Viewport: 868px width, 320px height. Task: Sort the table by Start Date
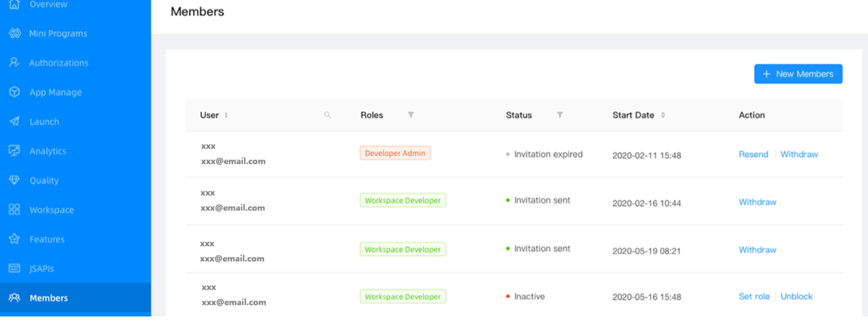click(x=663, y=115)
